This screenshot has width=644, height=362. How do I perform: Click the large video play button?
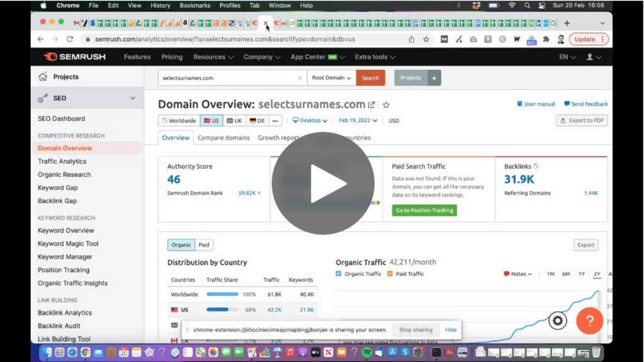323,184
